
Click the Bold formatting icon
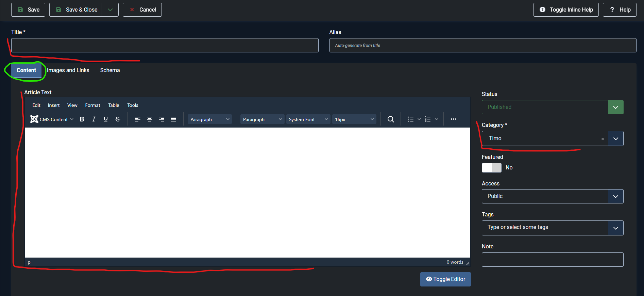pyautogui.click(x=82, y=119)
